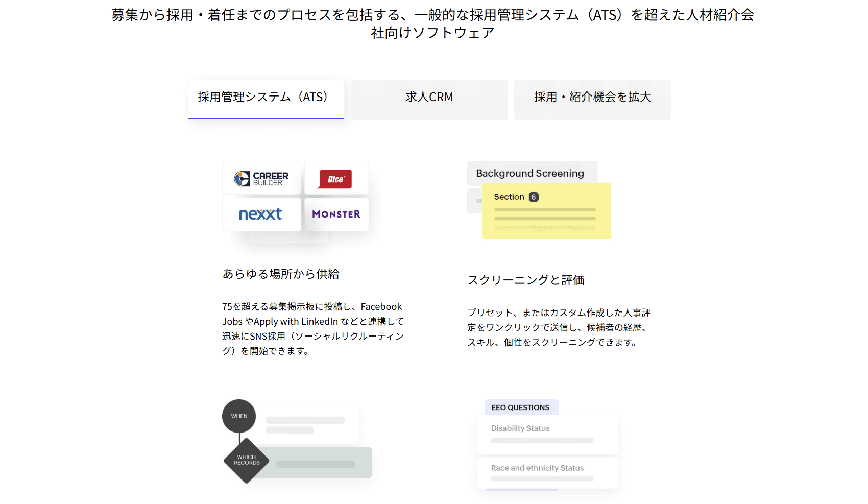The width and height of the screenshot is (868, 504).
Task: Switch to the 求人CRM tab
Action: [429, 100]
